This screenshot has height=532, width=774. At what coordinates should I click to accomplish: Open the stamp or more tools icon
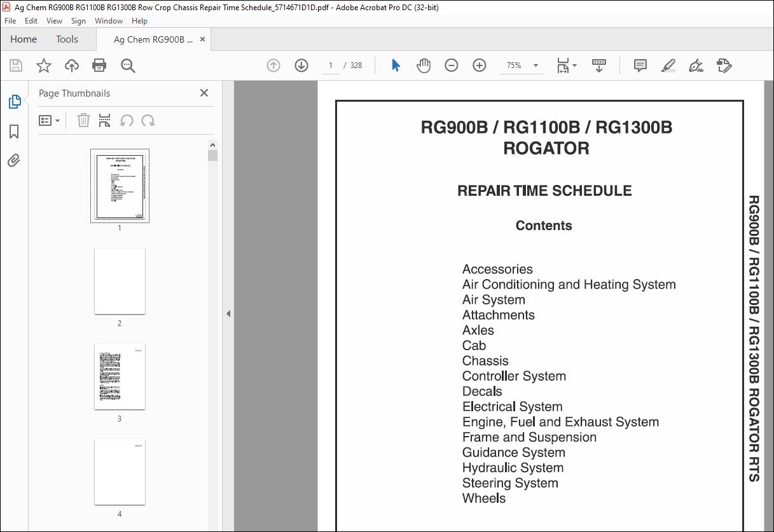724,65
